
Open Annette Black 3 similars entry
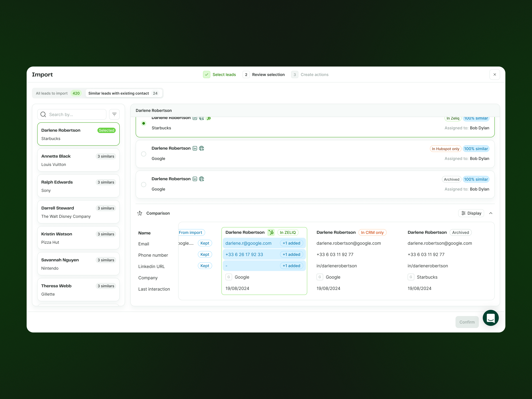pyautogui.click(x=78, y=160)
